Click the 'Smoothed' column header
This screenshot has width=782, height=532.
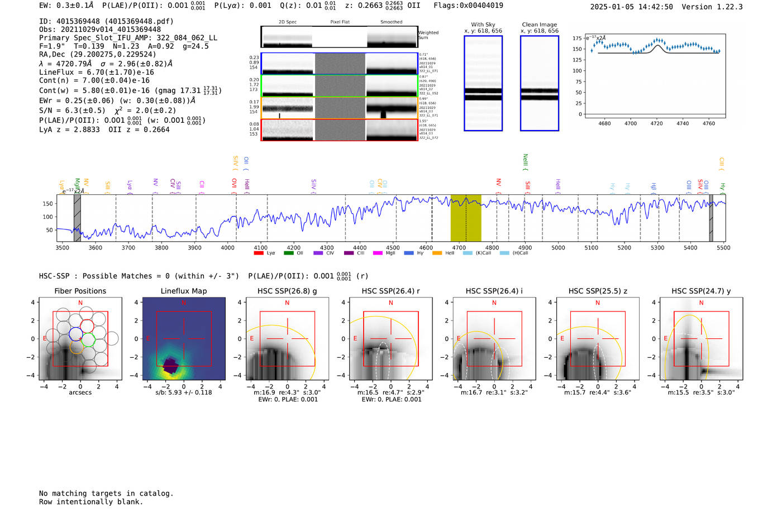(392, 22)
